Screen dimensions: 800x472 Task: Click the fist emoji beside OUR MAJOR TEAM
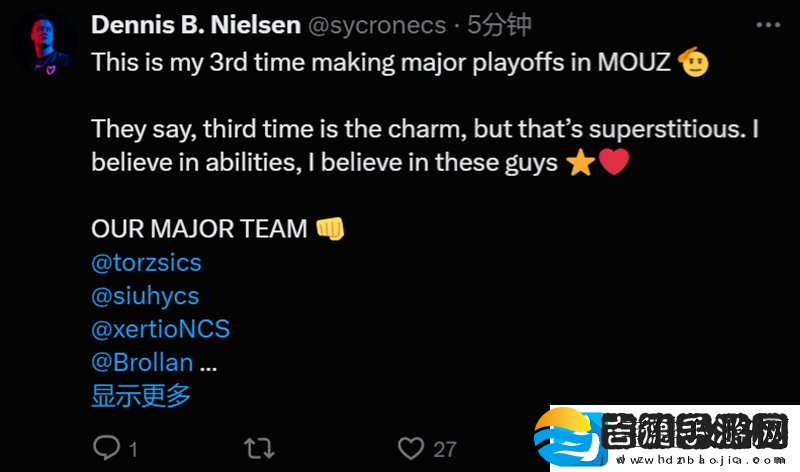330,228
